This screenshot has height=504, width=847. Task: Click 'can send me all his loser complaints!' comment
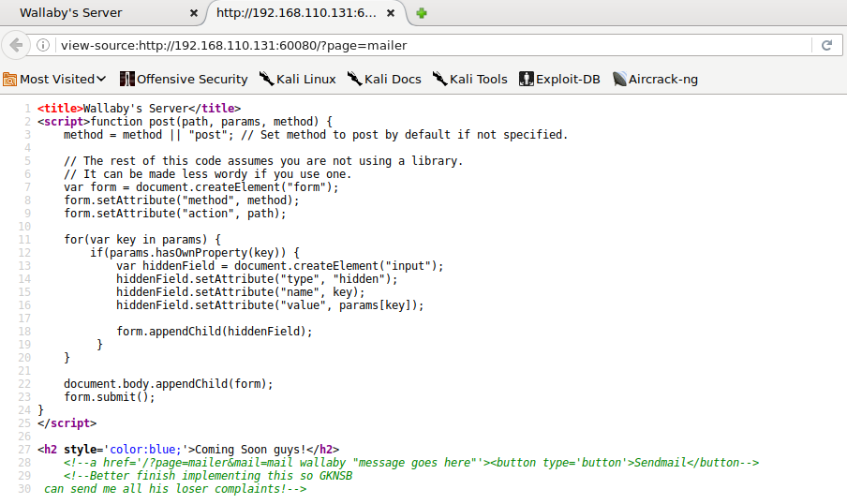[175, 489]
